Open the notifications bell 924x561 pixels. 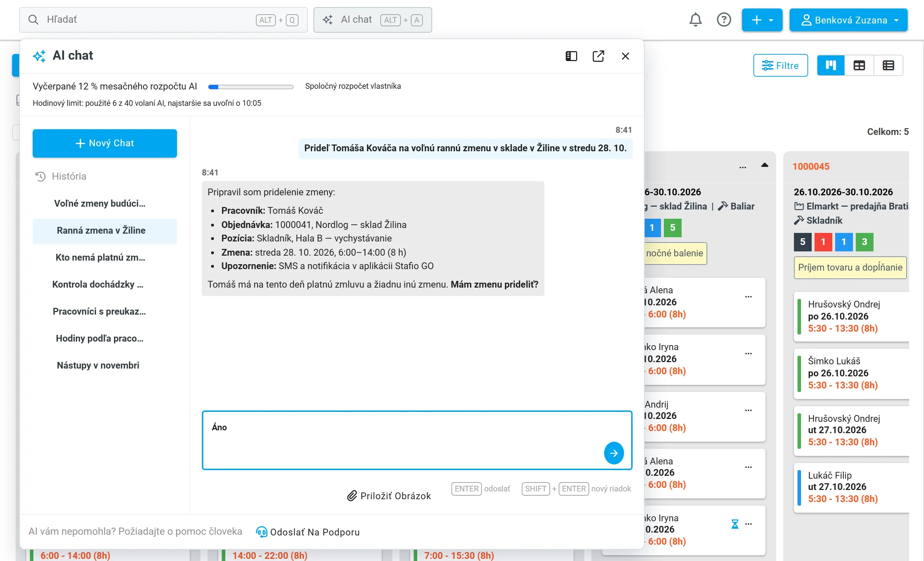pyautogui.click(x=695, y=20)
